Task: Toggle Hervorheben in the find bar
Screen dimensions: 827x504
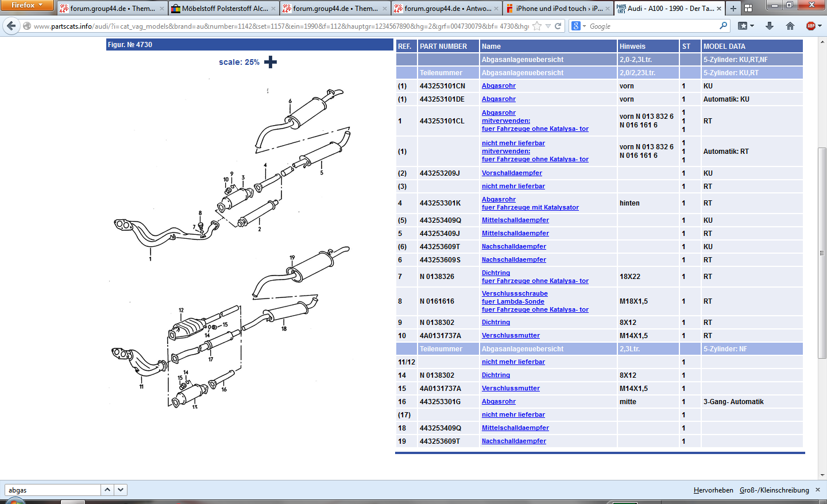Action: pyautogui.click(x=713, y=490)
